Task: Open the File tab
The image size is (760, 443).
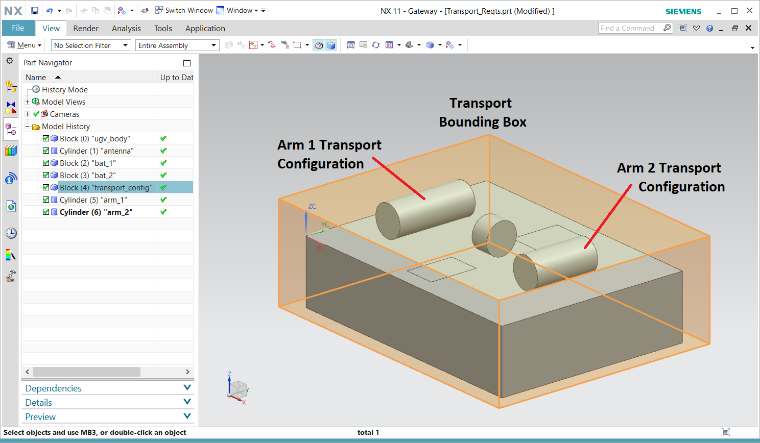Action: click(x=18, y=28)
